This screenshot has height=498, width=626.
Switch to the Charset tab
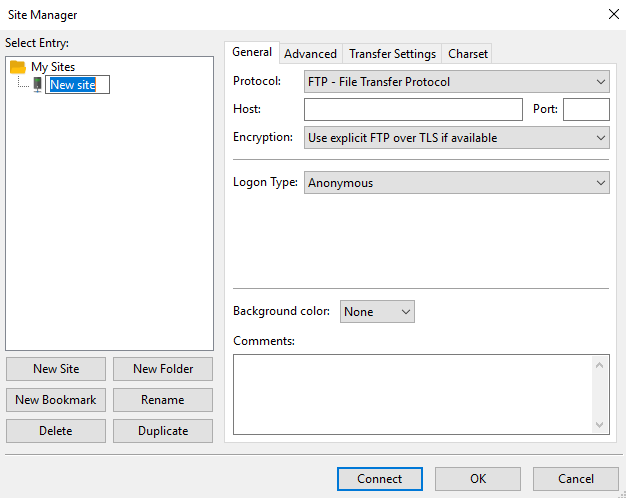click(x=468, y=54)
